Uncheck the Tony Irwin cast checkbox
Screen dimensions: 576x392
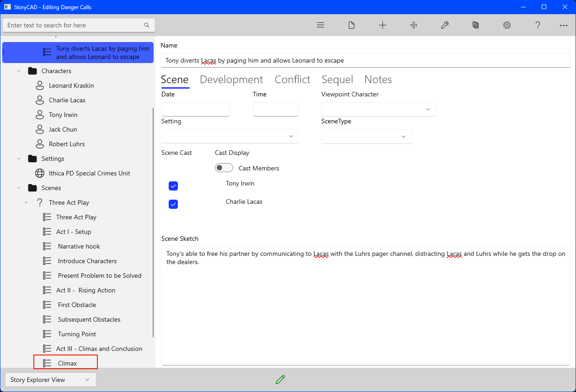click(x=173, y=186)
